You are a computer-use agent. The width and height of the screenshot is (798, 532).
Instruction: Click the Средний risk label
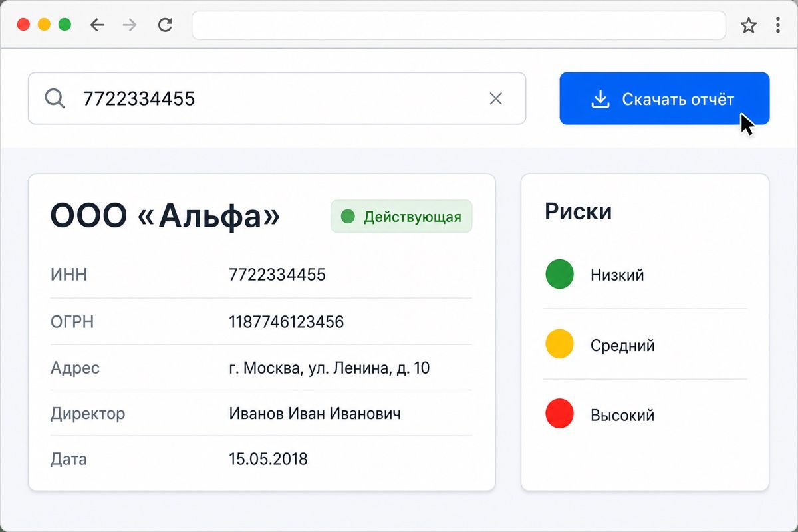click(x=622, y=346)
